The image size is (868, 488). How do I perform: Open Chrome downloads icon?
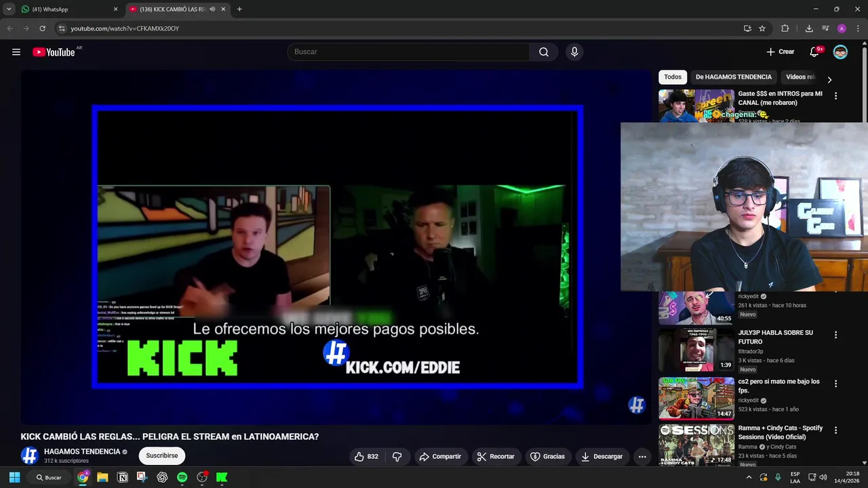coord(809,28)
